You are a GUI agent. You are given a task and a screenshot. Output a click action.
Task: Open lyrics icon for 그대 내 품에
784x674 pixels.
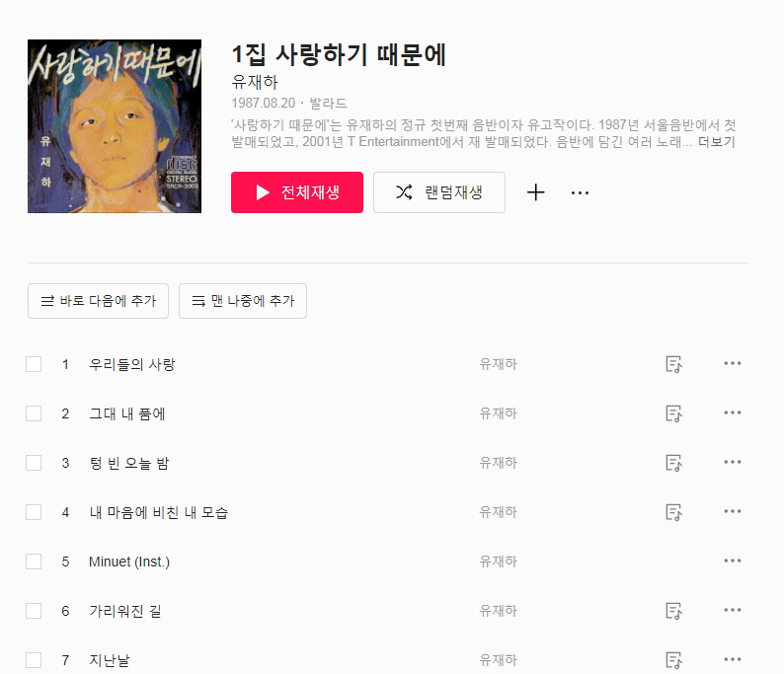point(673,413)
